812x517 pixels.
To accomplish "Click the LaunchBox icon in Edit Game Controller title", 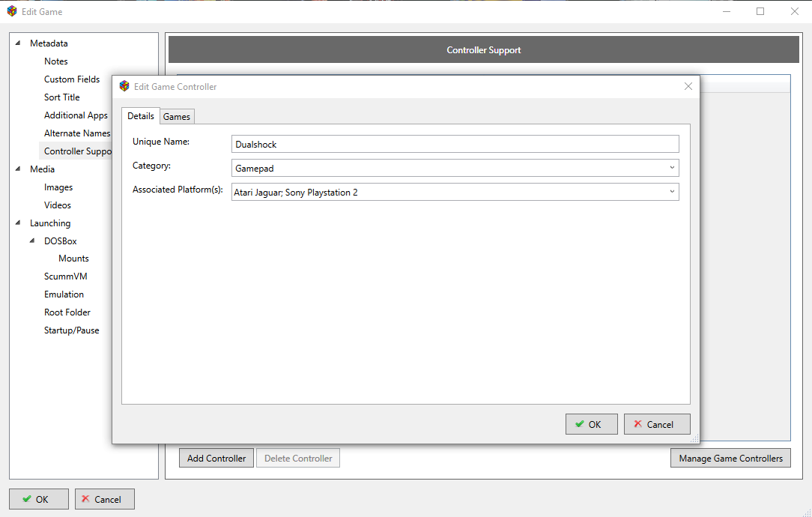I will [x=124, y=86].
